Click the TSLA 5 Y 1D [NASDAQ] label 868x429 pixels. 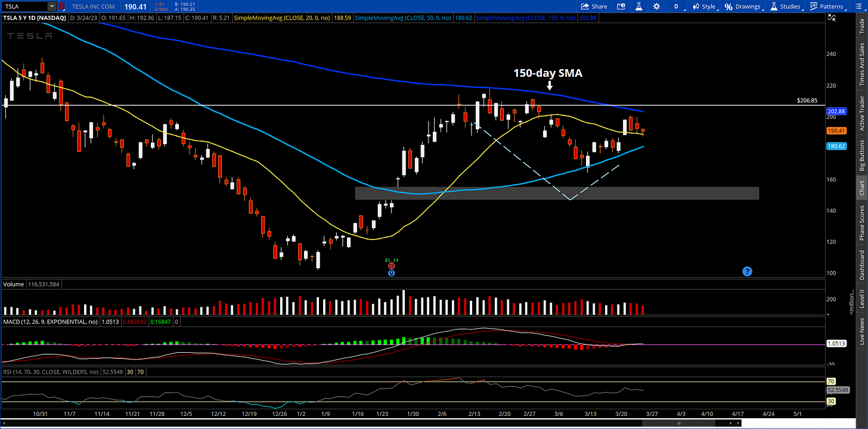pos(35,18)
